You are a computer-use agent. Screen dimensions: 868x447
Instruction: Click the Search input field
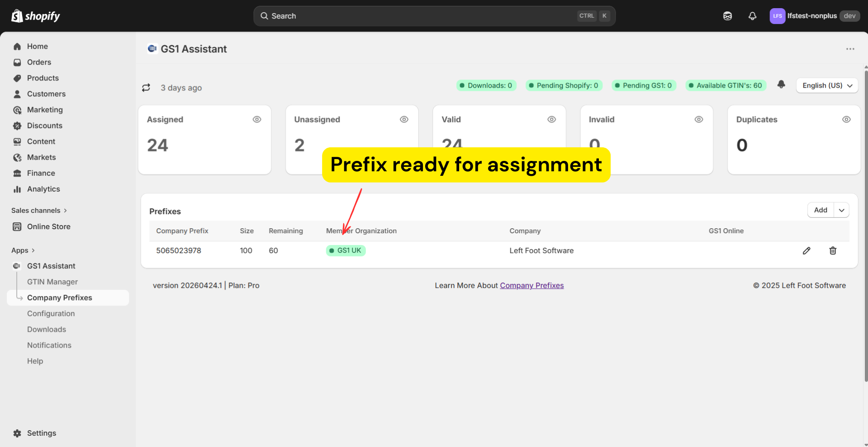(434, 16)
